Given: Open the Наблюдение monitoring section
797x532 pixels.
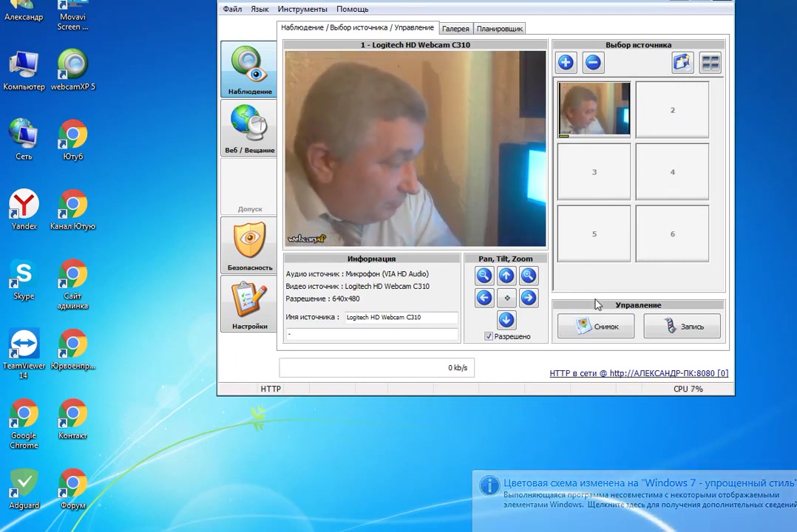Looking at the screenshot, I should tap(249, 69).
